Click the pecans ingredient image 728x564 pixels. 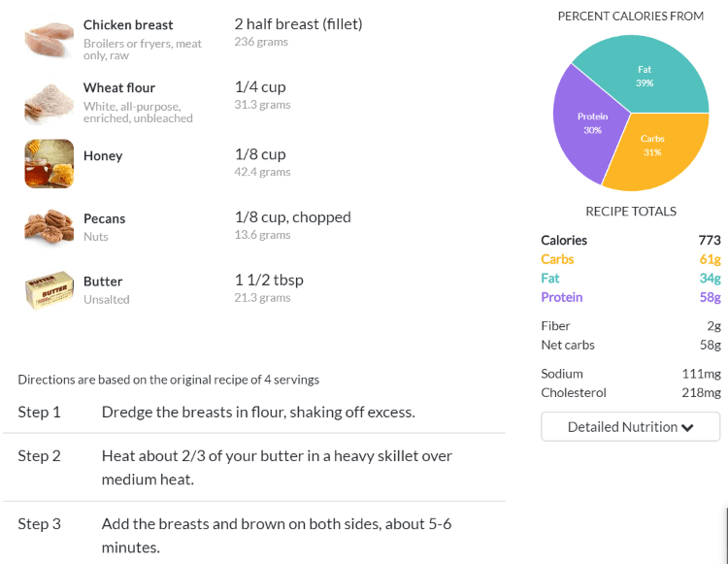click(50, 226)
